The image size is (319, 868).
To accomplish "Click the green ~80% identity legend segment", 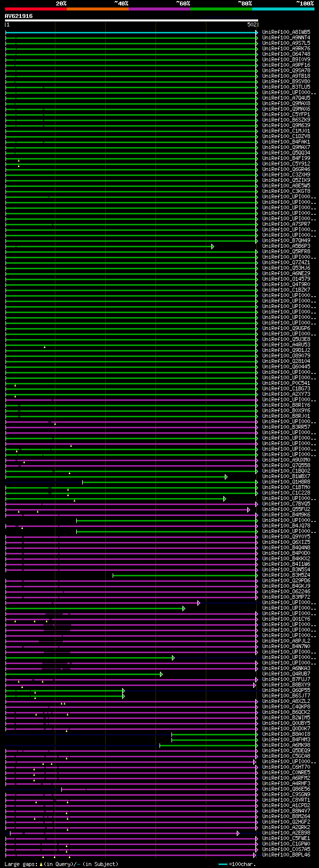I will point(221,9).
